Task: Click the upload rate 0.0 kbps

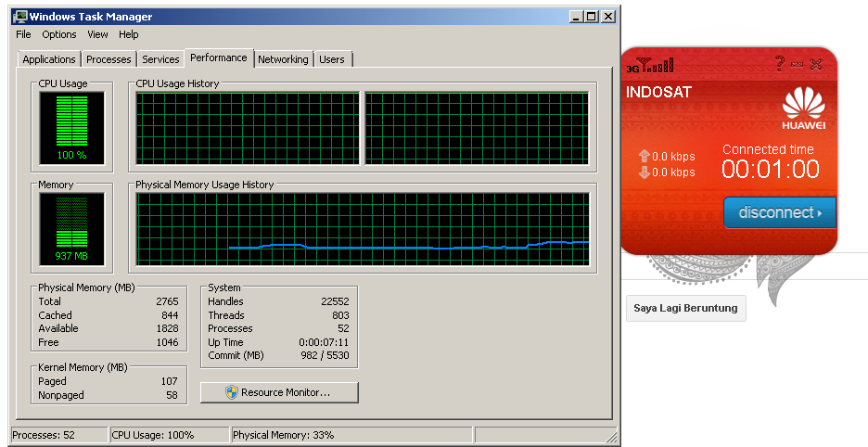Action: click(x=673, y=157)
